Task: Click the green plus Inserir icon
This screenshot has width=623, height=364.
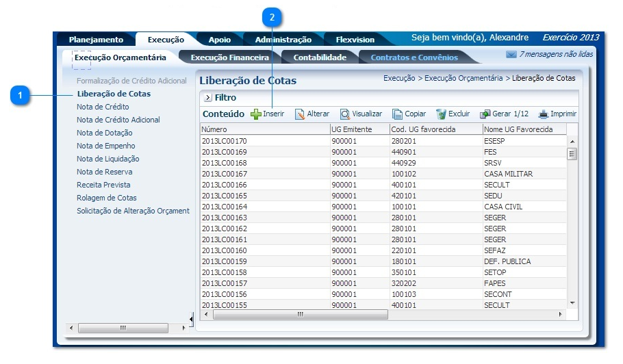Action: 255,114
